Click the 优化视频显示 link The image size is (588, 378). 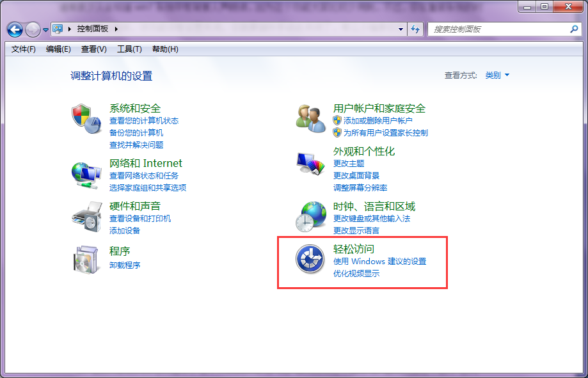pyautogui.click(x=356, y=274)
